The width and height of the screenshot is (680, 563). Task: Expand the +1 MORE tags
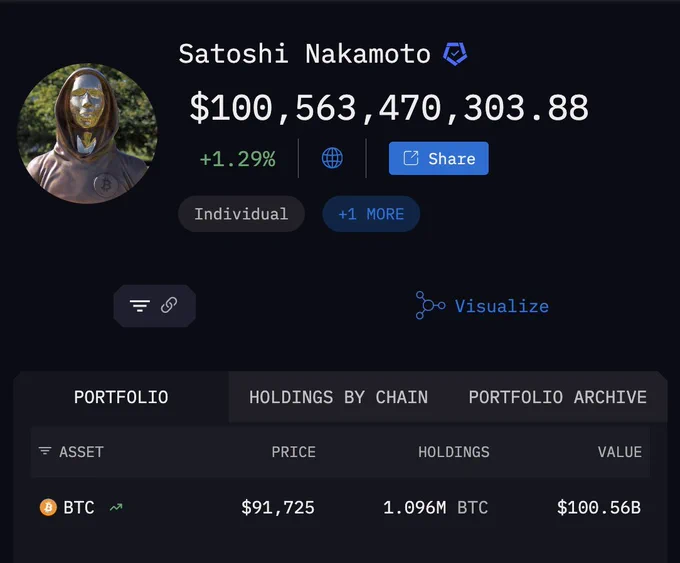371,214
